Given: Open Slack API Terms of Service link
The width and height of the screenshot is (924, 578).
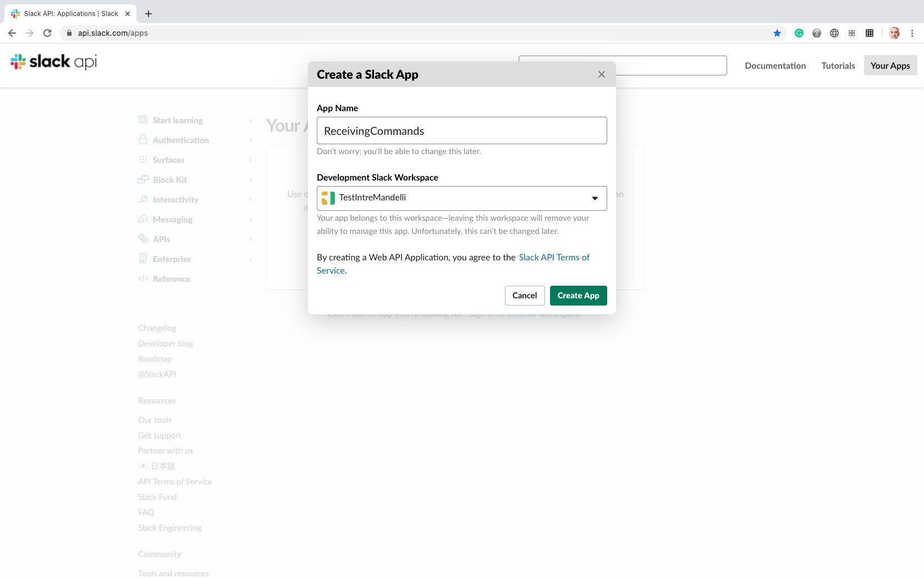Looking at the screenshot, I should [x=554, y=258].
